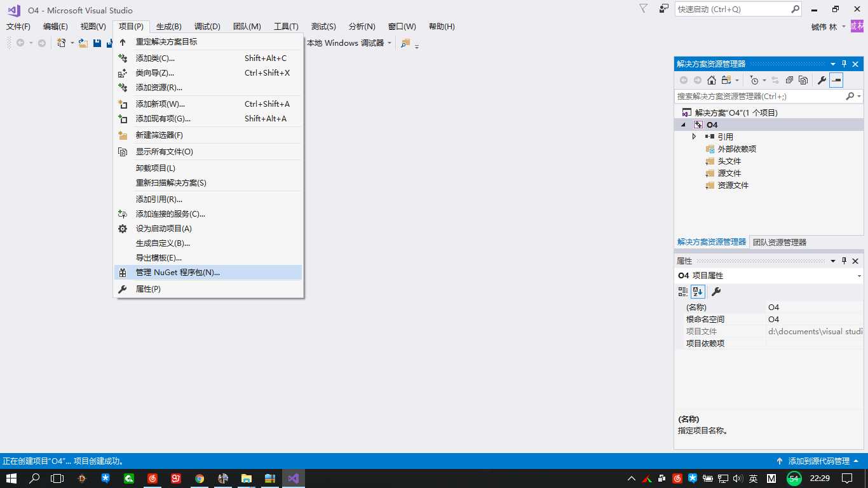Viewport: 868px width, 488px height.
Task: Toggle Show All Files icon in Solution Explorer
Action: tap(803, 80)
